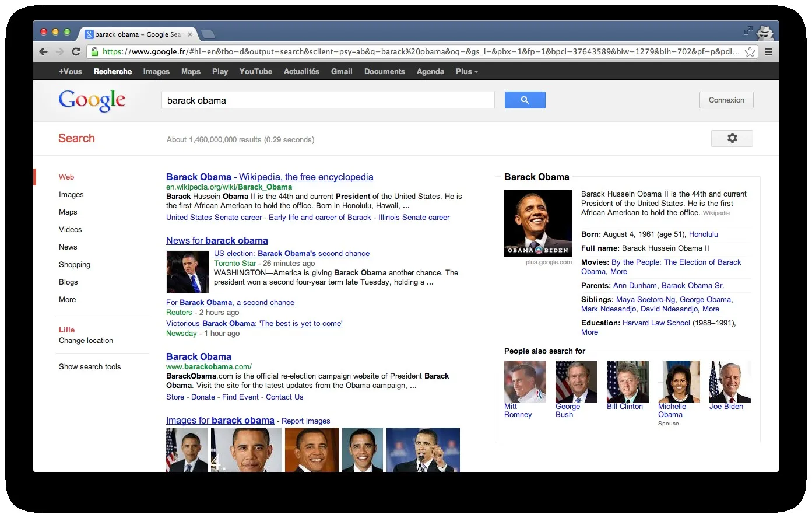
Task: Open Play in the black navigation bar
Action: pyautogui.click(x=220, y=71)
